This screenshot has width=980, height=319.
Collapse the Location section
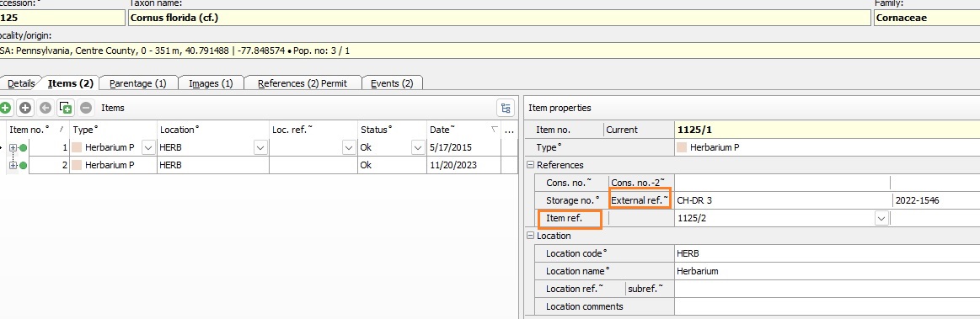(531, 236)
